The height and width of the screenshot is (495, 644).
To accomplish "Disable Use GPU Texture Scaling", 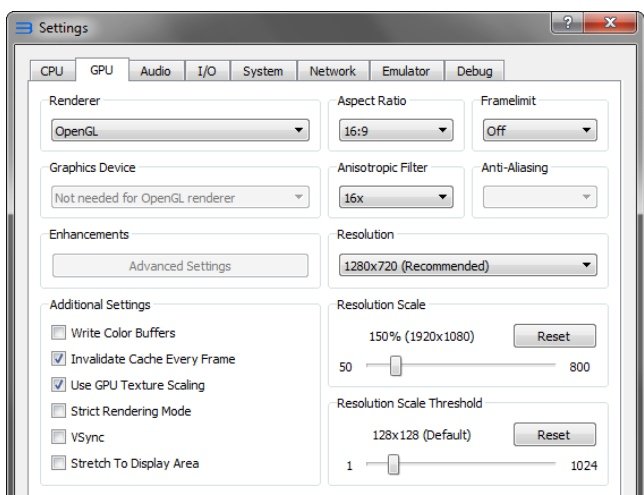I will 59,385.
